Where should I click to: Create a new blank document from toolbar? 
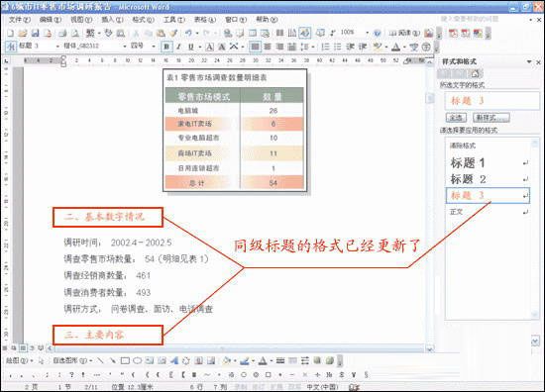pyautogui.click(x=11, y=34)
